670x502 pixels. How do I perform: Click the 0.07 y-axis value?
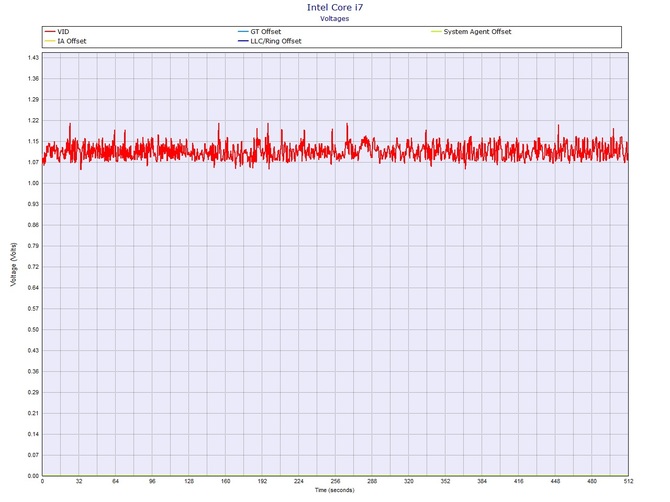[33, 455]
